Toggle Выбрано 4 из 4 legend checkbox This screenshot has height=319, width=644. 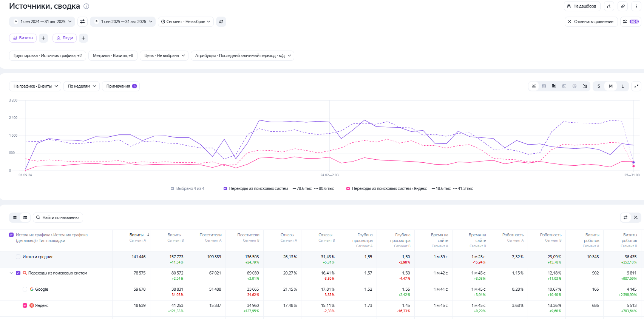(x=173, y=188)
